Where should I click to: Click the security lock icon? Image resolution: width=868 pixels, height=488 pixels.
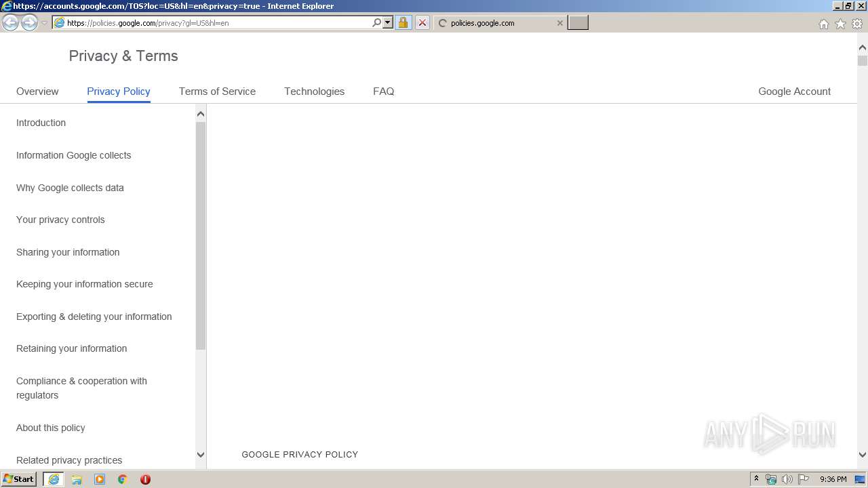pyautogui.click(x=403, y=22)
